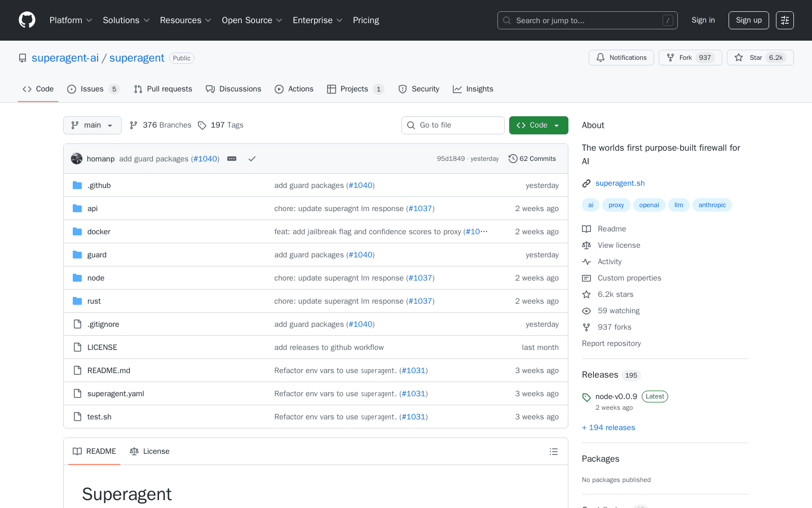The width and height of the screenshot is (812, 508).
Task: Click the openai topic tag
Action: tap(649, 205)
